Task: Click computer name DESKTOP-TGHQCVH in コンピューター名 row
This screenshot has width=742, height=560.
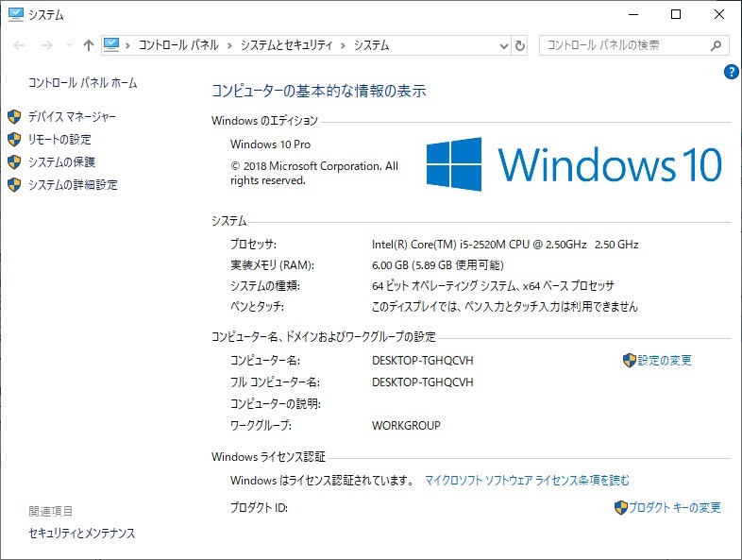Action: coord(423,361)
